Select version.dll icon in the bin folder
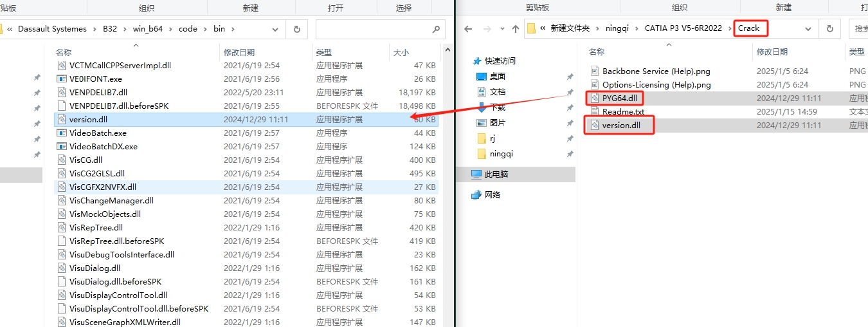The width and height of the screenshot is (868, 327). click(62, 119)
